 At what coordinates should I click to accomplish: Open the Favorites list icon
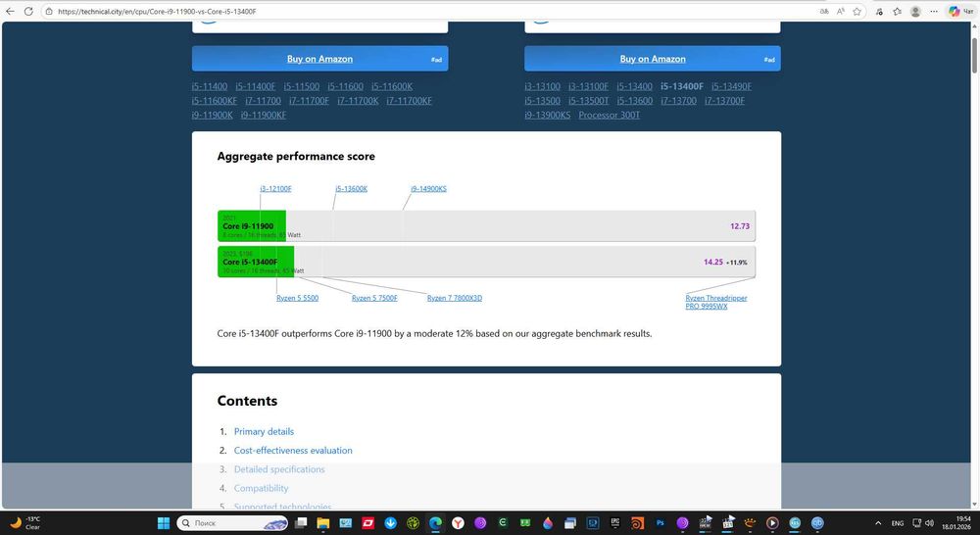click(x=898, y=11)
